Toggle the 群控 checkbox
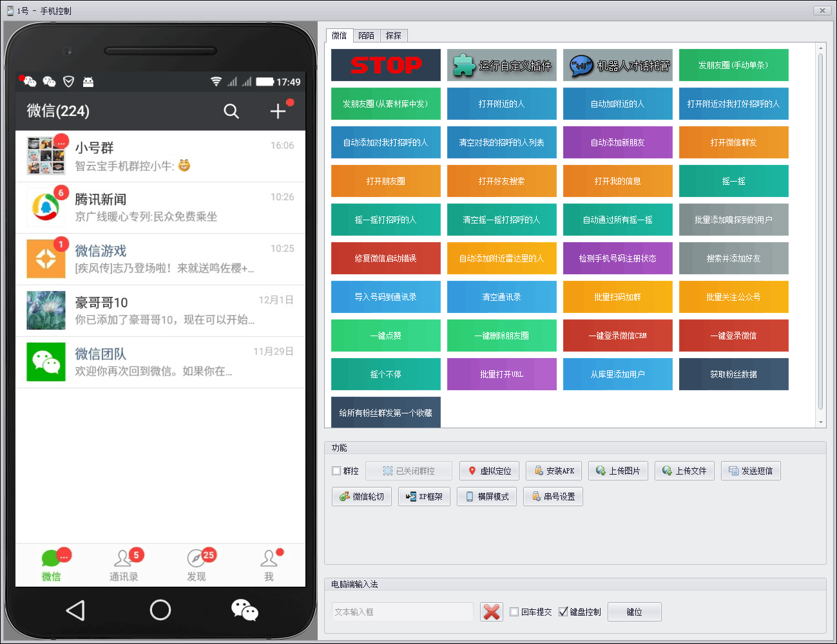This screenshot has height=644, width=837. (336, 471)
